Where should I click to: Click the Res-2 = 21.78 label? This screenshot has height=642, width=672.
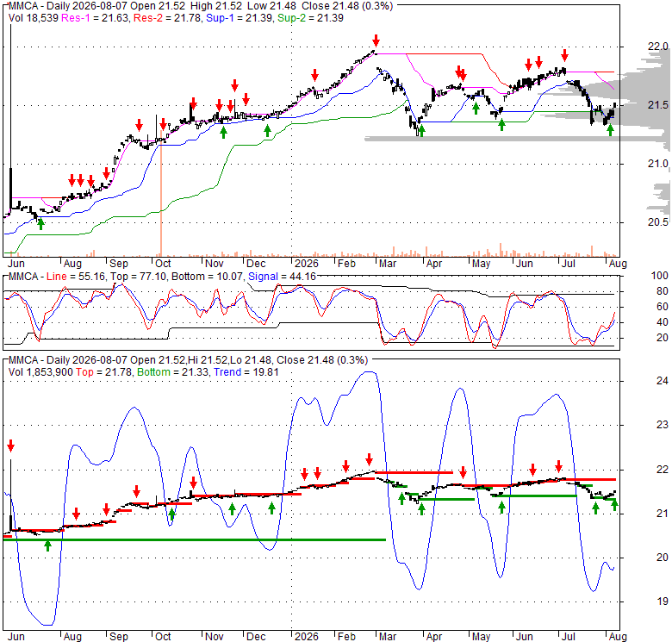click(168, 18)
